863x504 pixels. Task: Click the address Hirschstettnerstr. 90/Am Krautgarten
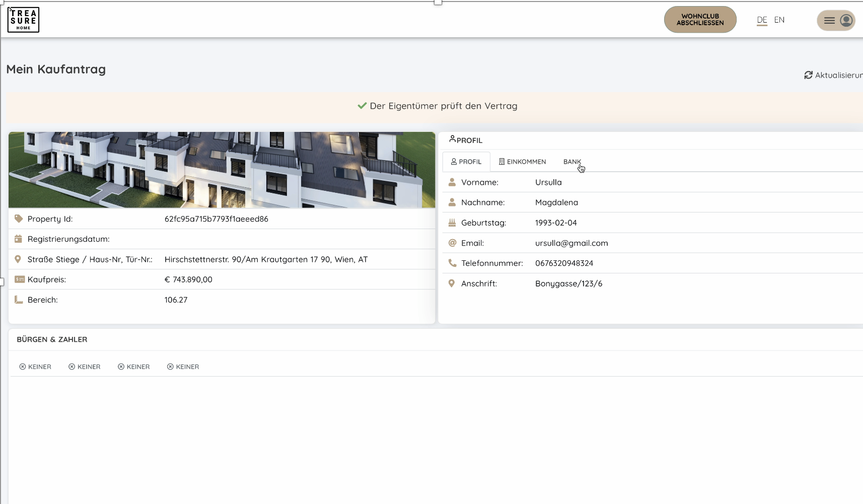(x=266, y=259)
